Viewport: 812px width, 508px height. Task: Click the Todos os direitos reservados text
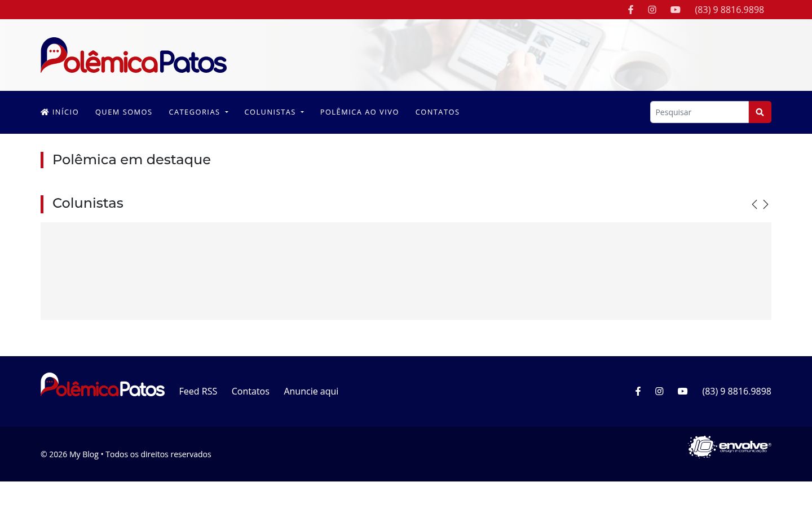158,454
